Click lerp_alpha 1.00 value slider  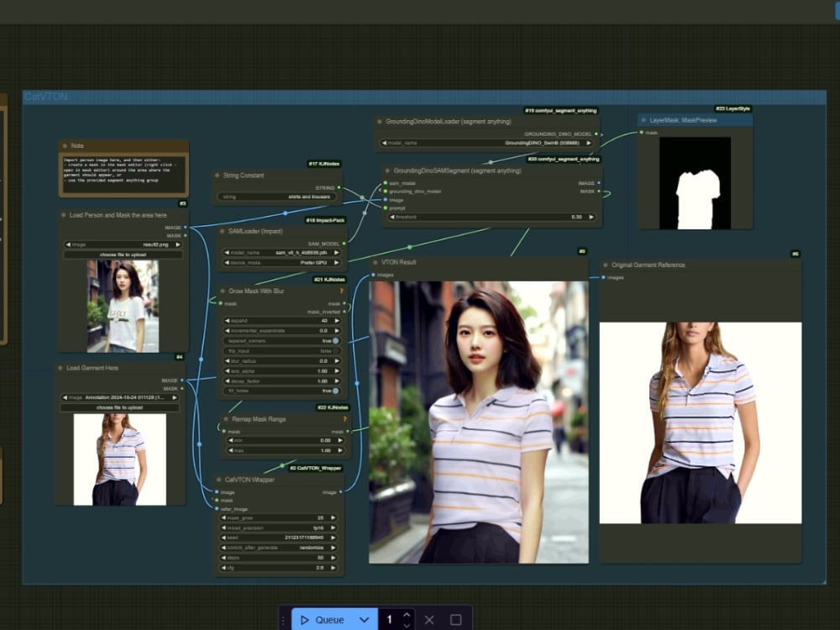(x=281, y=370)
